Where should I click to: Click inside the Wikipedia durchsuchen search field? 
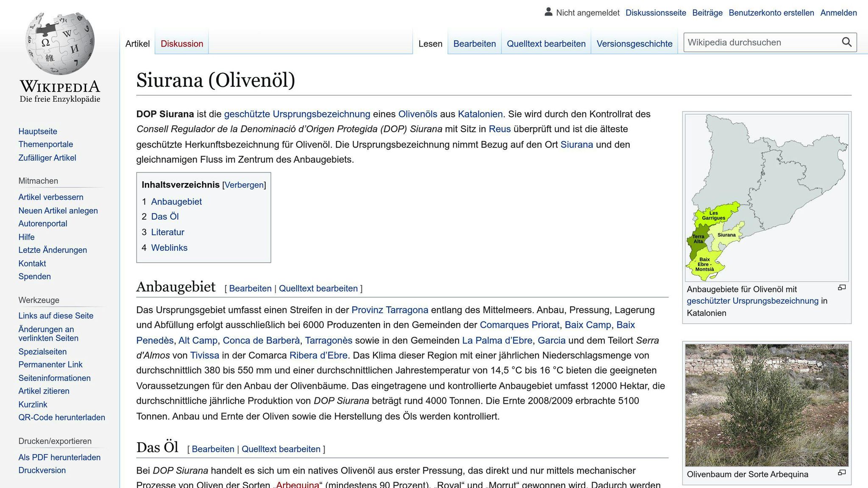click(x=761, y=42)
